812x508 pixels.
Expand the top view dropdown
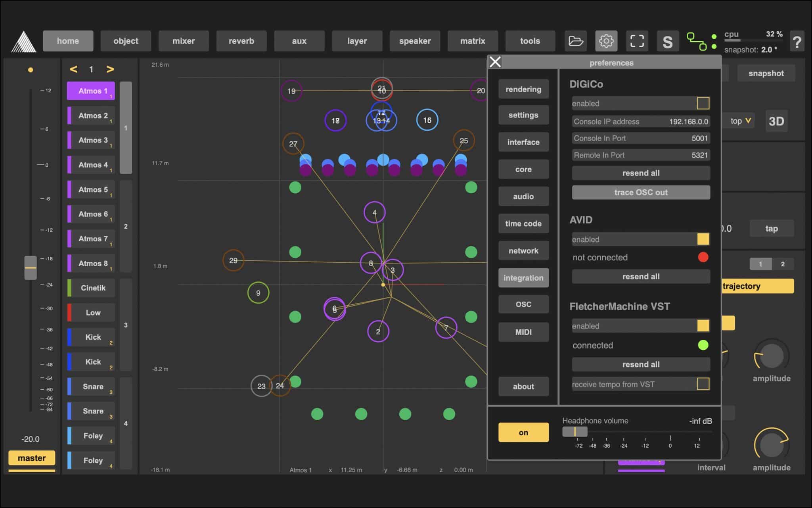click(x=740, y=121)
